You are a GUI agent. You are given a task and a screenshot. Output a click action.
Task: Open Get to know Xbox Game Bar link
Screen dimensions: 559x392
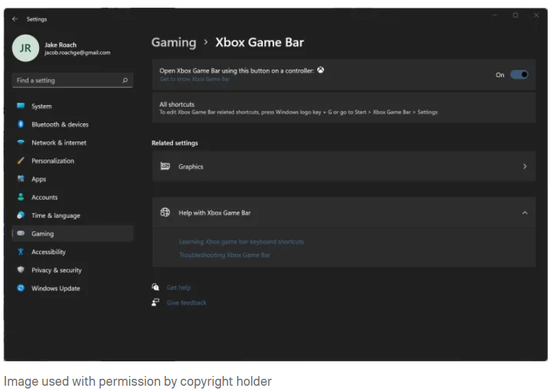(x=194, y=79)
